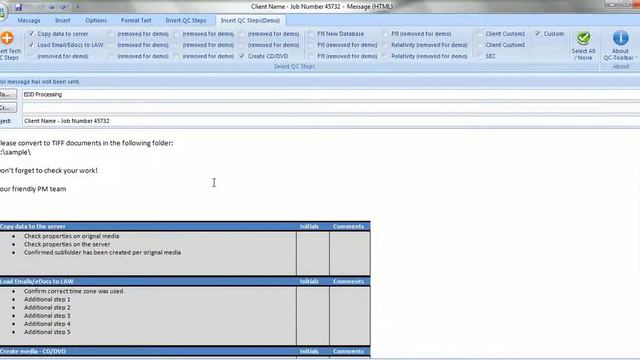Open the Insert ribbon tab
The width and height of the screenshot is (640, 360).
click(x=62, y=20)
